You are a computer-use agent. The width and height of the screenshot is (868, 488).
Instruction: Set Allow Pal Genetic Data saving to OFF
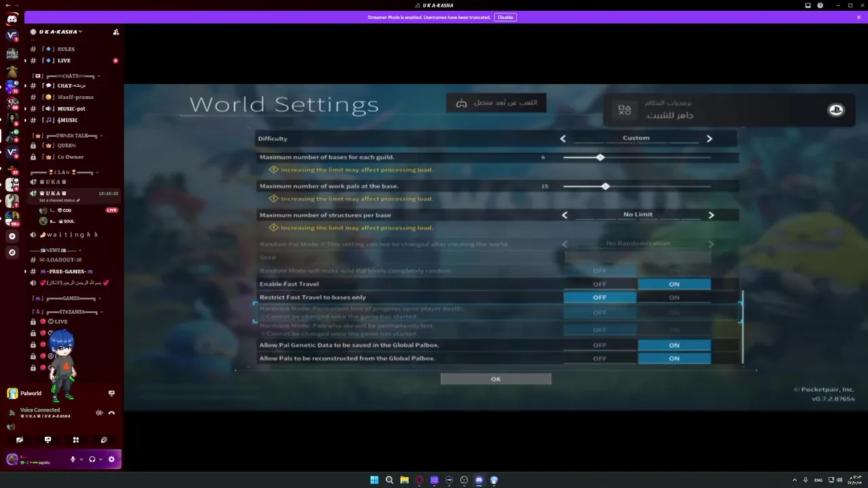click(x=599, y=345)
